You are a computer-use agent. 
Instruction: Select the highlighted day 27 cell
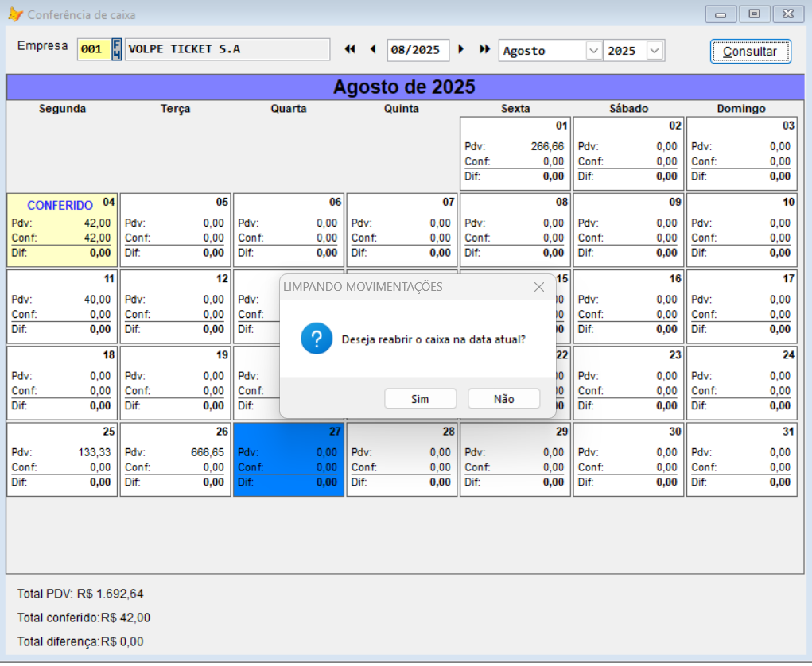pyautogui.click(x=288, y=460)
